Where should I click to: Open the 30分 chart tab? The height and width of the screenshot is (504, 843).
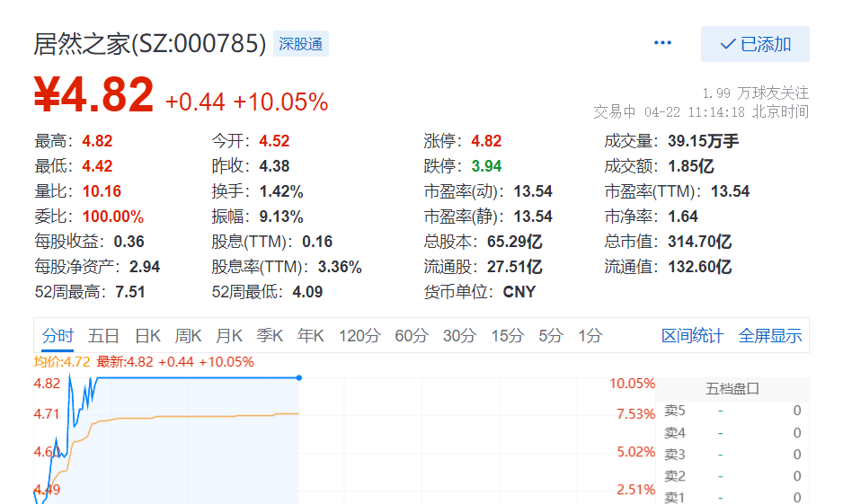[x=459, y=336]
